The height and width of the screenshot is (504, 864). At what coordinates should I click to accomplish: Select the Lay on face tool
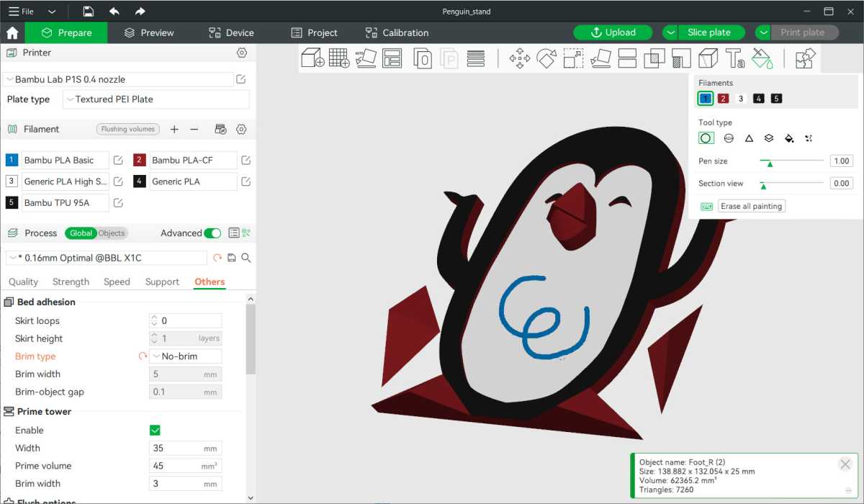(600, 58)
